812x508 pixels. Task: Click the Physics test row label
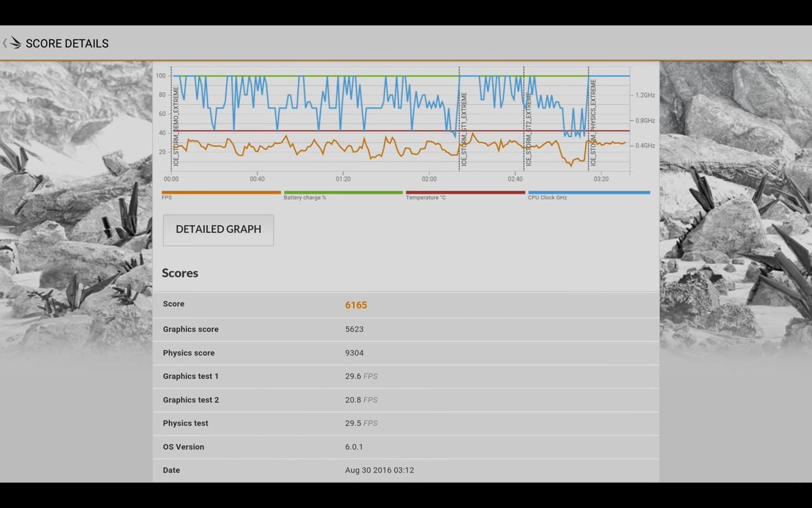[185, 423]
